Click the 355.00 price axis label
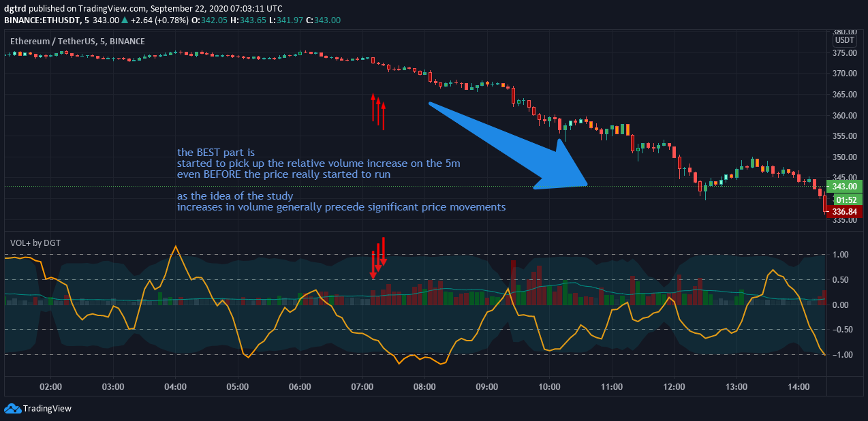The height and width of the screenshot is (421, 868). (x=845, y=136)
